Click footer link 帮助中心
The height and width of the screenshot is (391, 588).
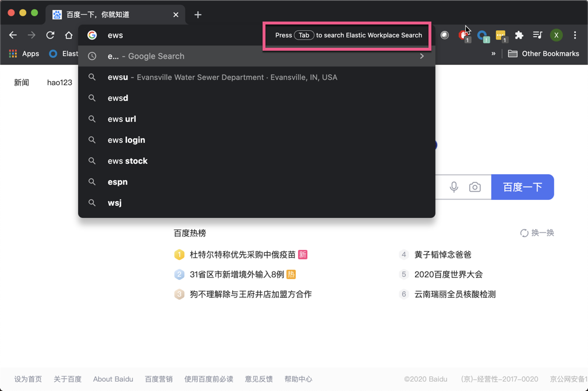[x=298, y=379]
